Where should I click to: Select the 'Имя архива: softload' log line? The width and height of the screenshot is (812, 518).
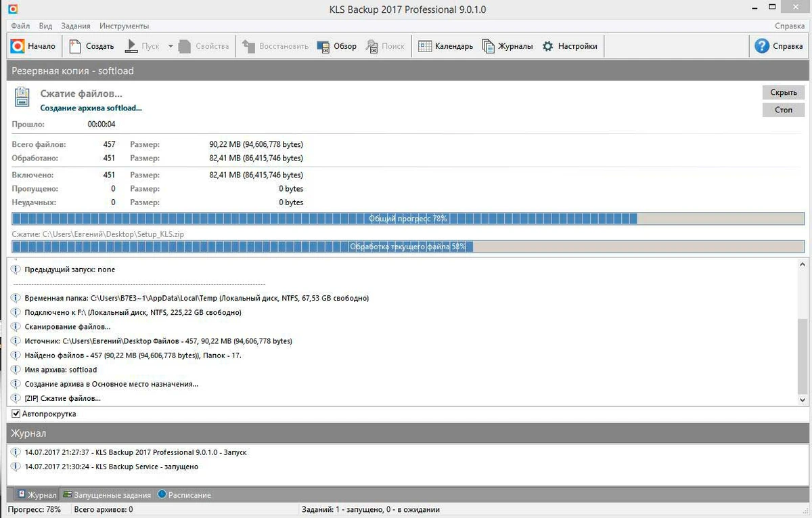(61, 370)
